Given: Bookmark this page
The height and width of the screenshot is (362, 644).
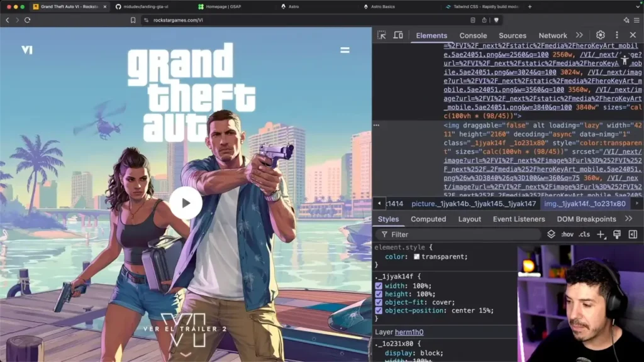Looking at the screenshot, I should coord(133,19).
